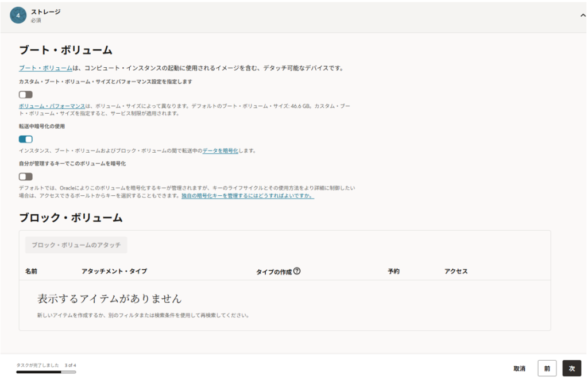Toggle 自分が管理するキーでこのボリュームを暗号化
The height and width of the screenshot is (383, 588).
point(26,177)
